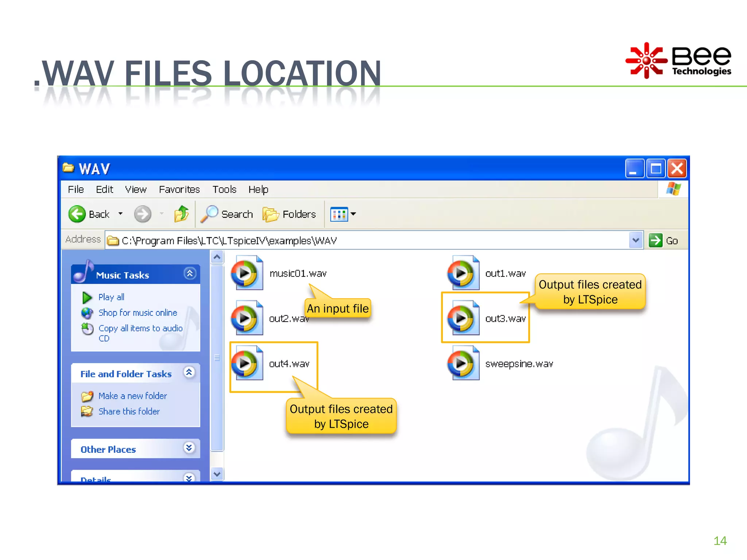Click the music01.wav file name
Viewport: 747px width, 560px height.
[x=298, y=273]
